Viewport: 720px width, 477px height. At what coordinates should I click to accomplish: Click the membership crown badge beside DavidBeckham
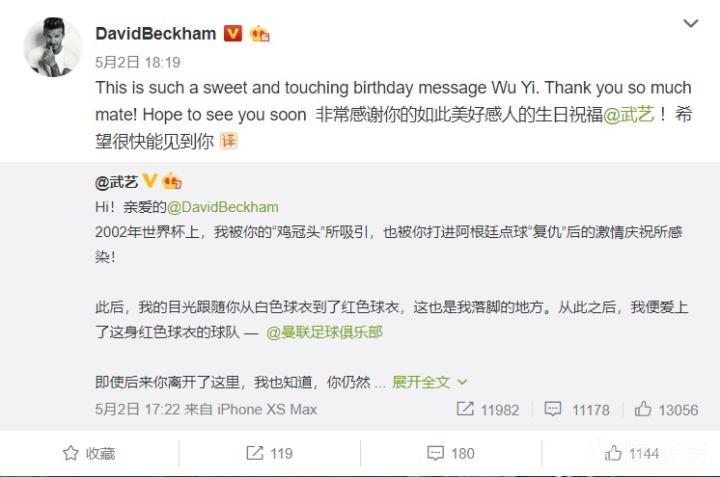coord(259,34)
